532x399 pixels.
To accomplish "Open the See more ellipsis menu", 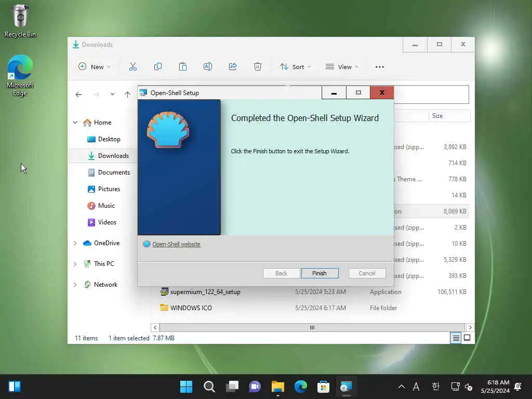I will point(380,67).
